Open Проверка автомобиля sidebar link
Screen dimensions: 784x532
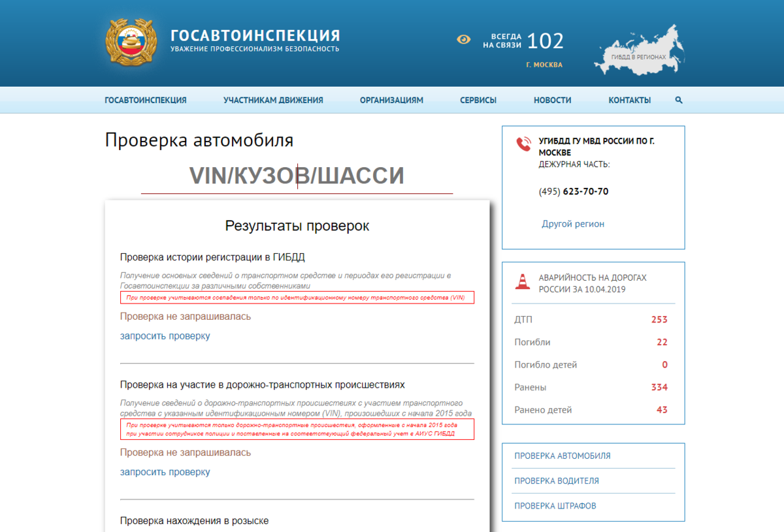(x=563, y=456)
